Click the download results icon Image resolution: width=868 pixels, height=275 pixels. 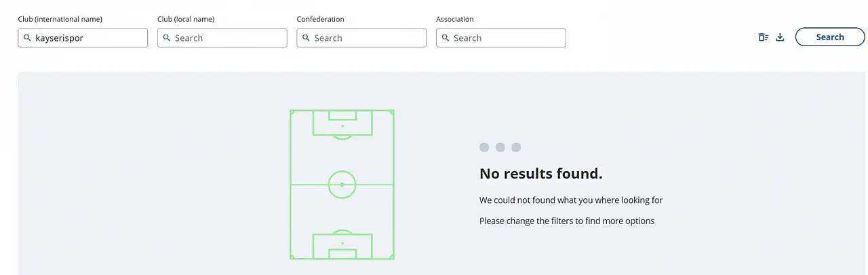[x=780, y=37]
